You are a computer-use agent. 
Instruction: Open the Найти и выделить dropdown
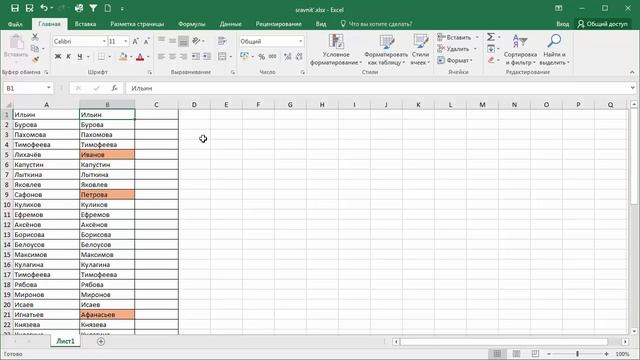coord(554,50)
